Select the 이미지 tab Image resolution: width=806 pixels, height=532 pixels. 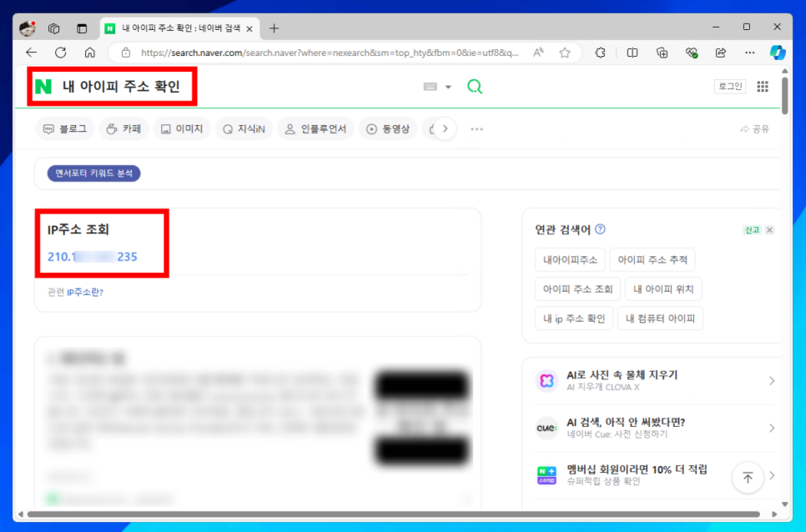click(x=182, y=129)
